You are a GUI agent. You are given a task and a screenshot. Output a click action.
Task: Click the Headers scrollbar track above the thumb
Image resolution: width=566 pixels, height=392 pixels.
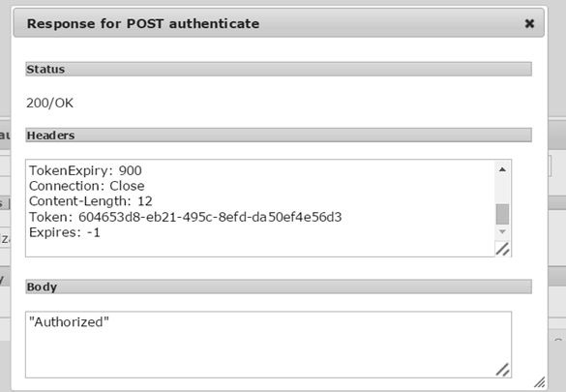point(502,190)
